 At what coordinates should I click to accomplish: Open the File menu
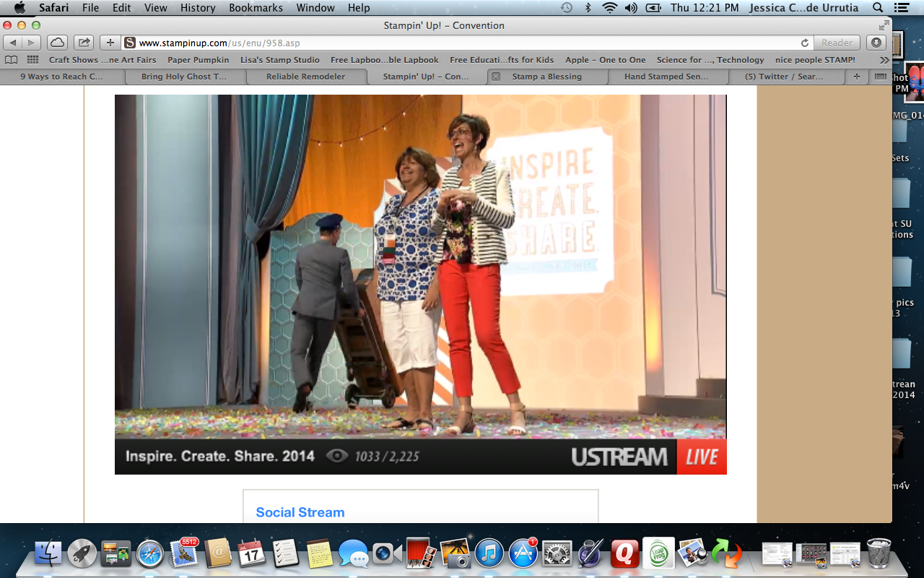pyautogui.click(x=91, y=8)
